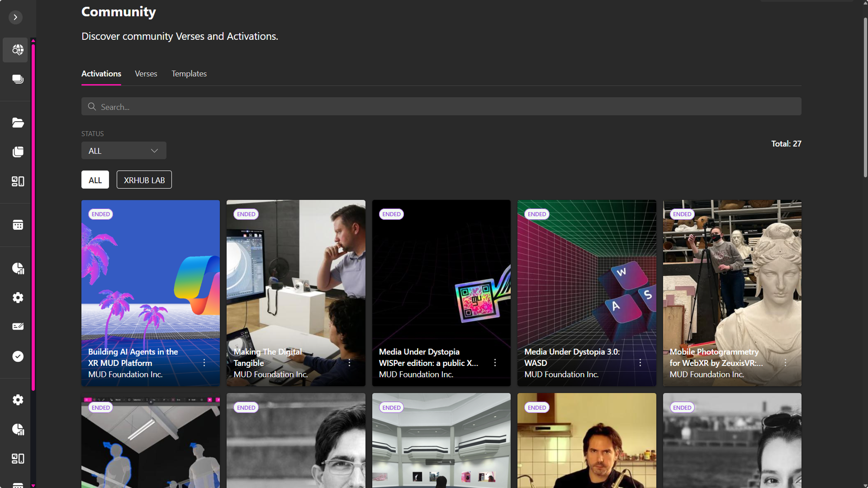
Task: Expand the sidebar with the chevron arrow
Action: click(15, 17)
